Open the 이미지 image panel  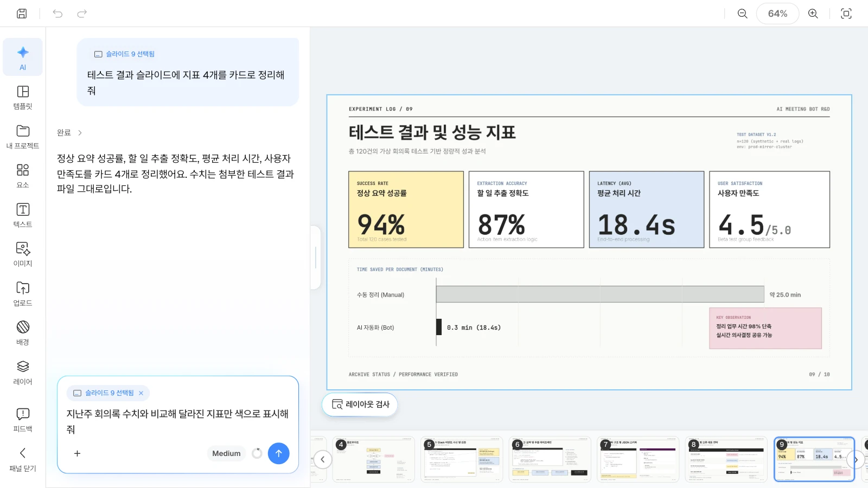23,254
